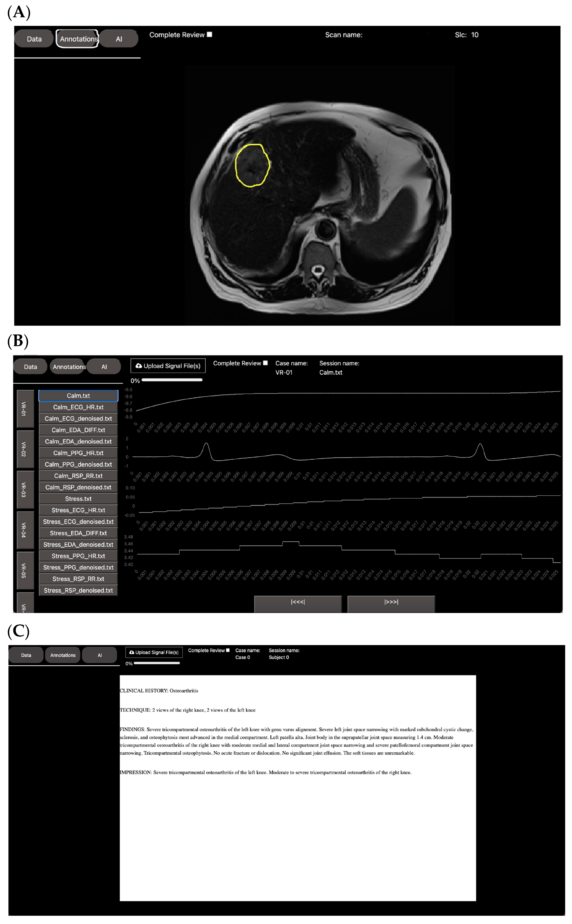Select Calm_RSP_RR.txt file entry
The width and height of the screenshot is (572, 924).
pos(78,475)
